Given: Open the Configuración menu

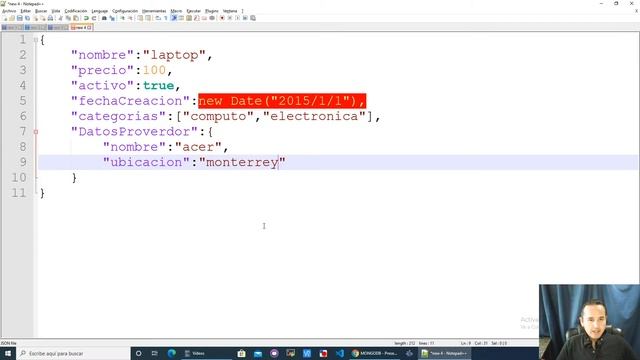Looking at the screenshot, I should point(125,11).
